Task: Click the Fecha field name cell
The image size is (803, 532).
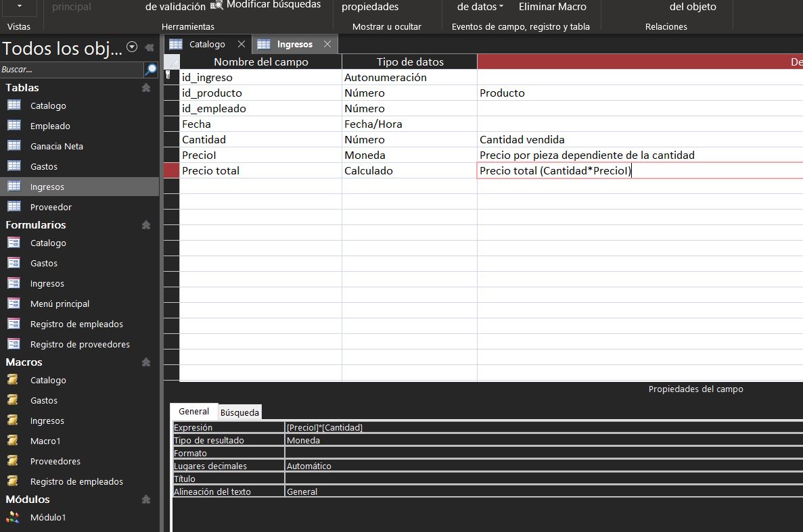Action: pyautogui.click(x=260, y=124)
